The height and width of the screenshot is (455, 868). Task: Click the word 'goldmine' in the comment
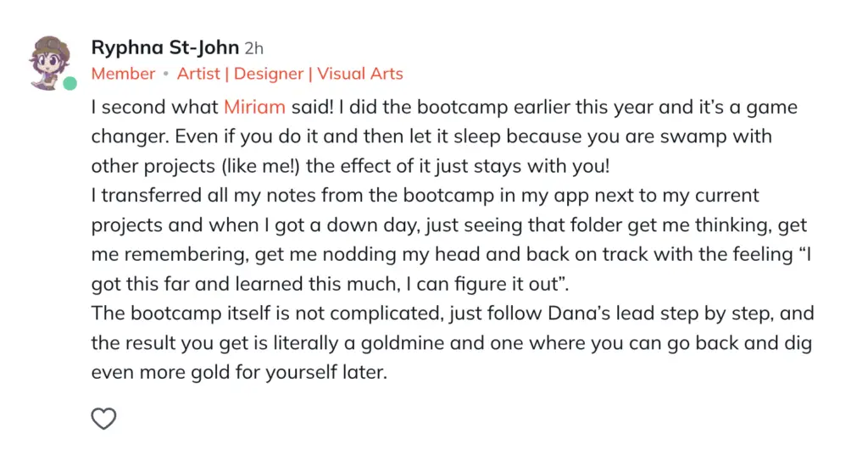pyautogui.click(x=403, y=343)
